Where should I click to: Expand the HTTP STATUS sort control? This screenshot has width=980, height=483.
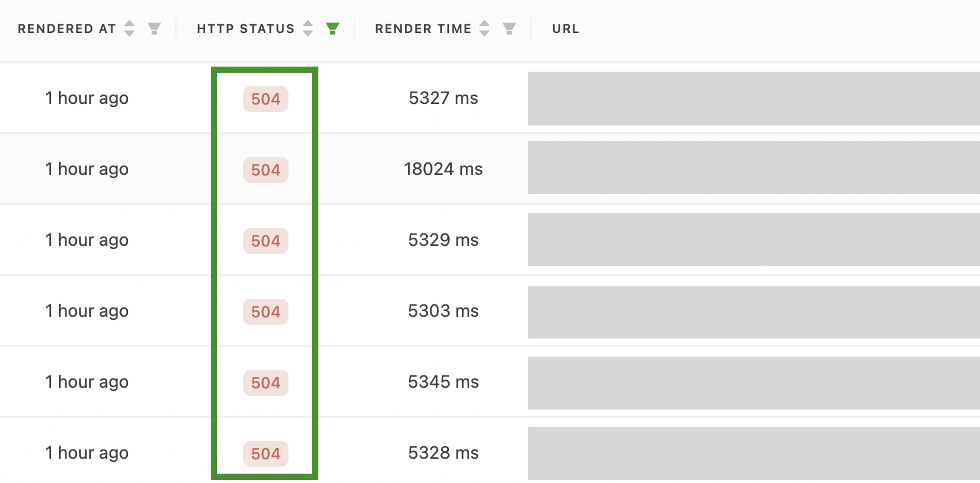307,28
